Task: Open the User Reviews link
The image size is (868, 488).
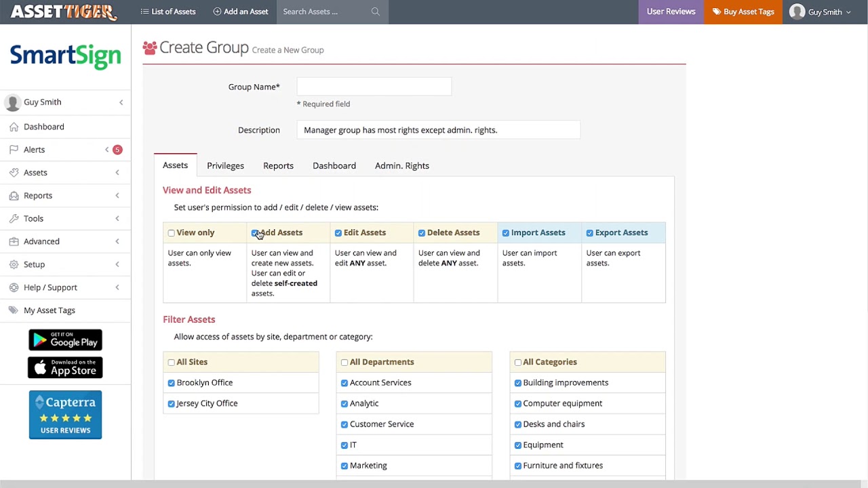Action: point(671,12)
